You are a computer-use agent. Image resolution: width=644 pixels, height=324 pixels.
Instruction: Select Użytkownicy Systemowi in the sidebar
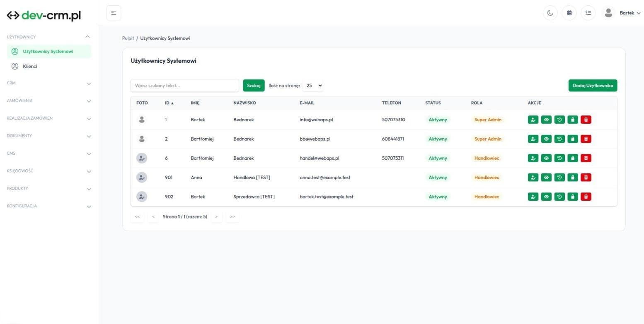(49, 52)
